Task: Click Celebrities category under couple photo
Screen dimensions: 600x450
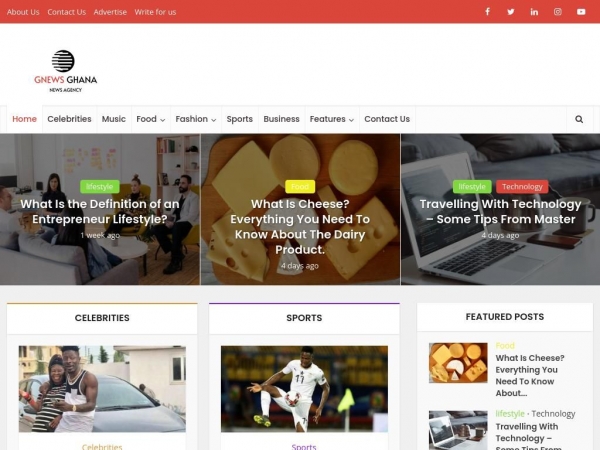Action: [x=102, y=447]
